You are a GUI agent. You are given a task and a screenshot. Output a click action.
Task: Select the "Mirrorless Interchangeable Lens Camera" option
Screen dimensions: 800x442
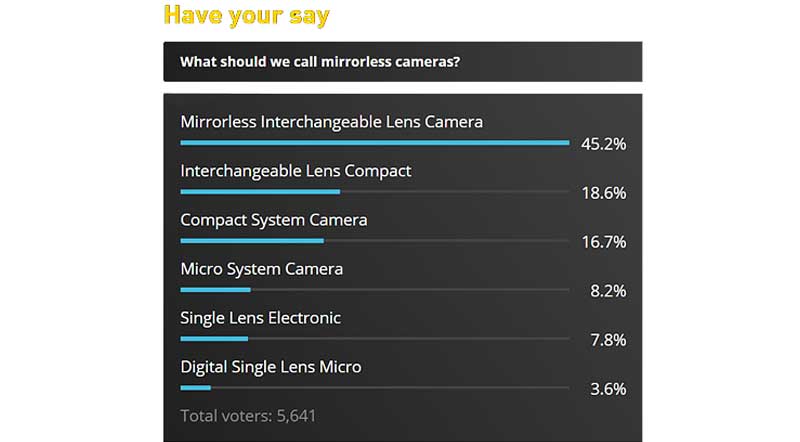[x=332, y=122]
